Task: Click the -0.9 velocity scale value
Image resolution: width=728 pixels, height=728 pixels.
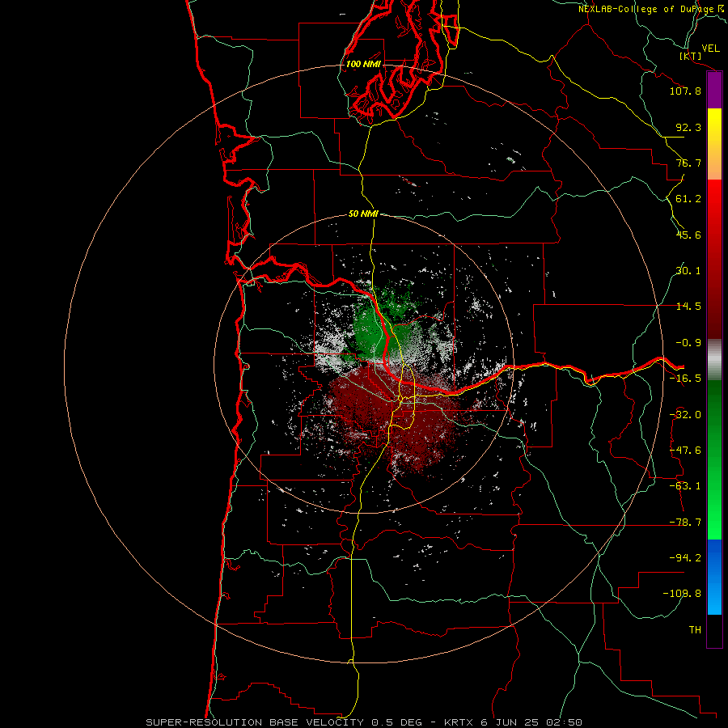Action: [x=688, y=343]
